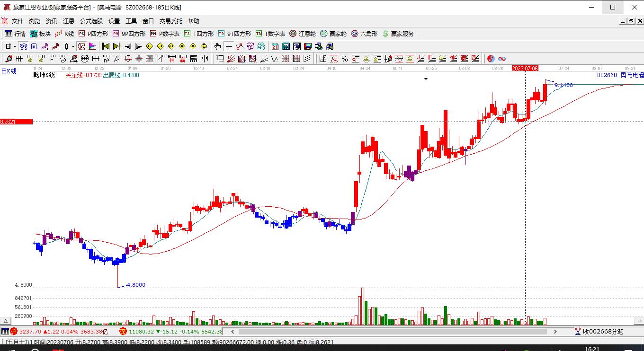This screenshot has width=644, height=351.
Task: Launch the 赢家轮 wheel tool
Action: point(333,34)
